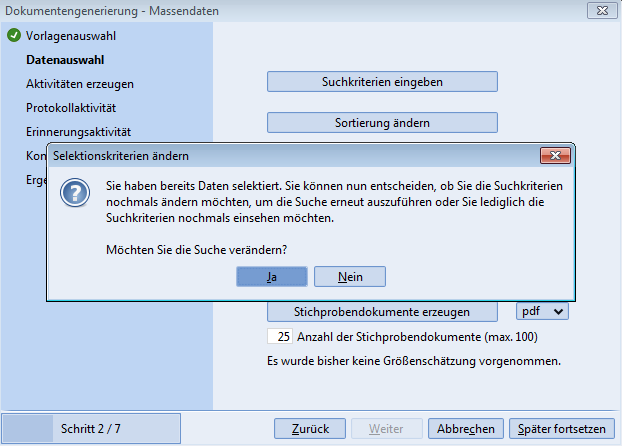Click the Weiter button

click(x=386, y=429)
